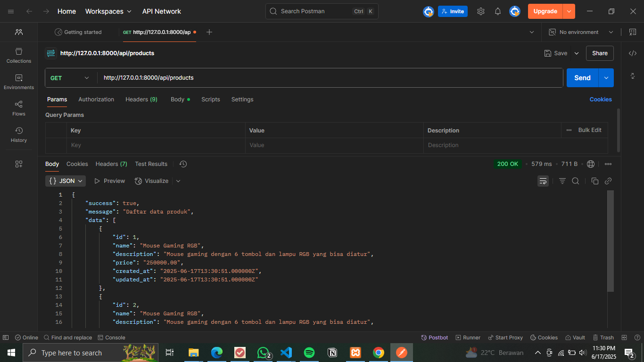Screen dimensions: 644x362
Task: Open the code snippet icon in right sidebar
Action: coord(633,53)
